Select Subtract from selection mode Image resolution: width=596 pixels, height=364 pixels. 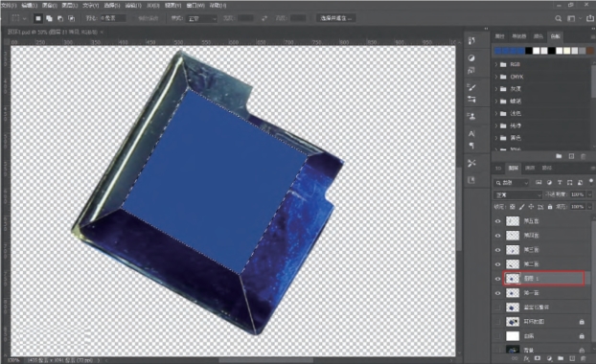tap(60, 18)
